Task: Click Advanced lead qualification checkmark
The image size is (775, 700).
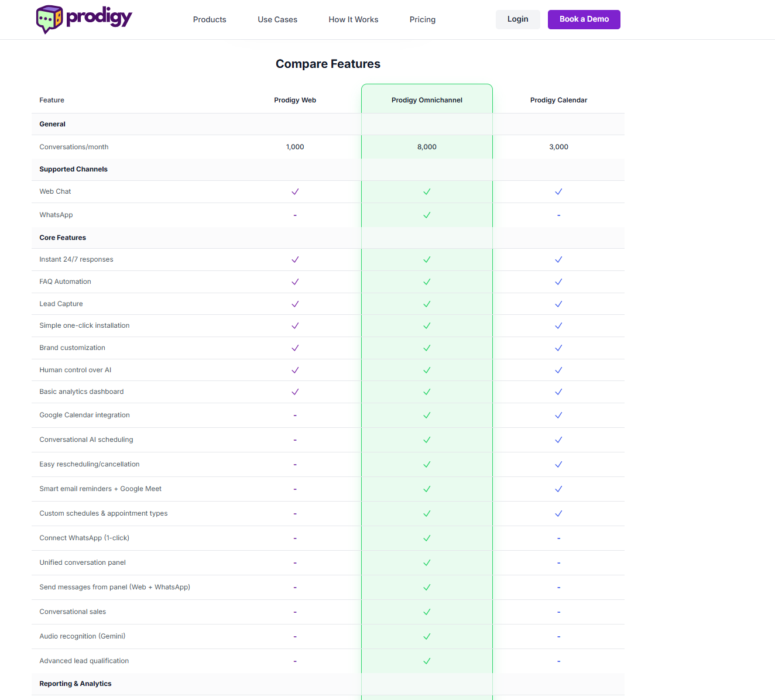Action: pyautogui.click(x=427, y=661)
